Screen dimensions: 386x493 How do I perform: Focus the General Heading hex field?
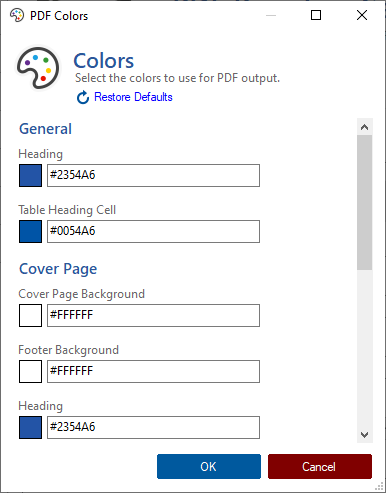point(153,175)
